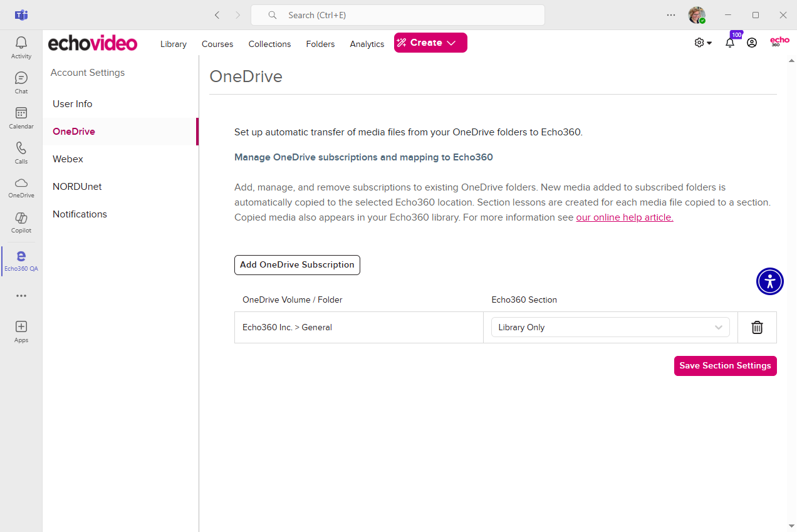Click the Microsoft Teams logo
Viewport: 797px width, 532px height.
[21, 15]
